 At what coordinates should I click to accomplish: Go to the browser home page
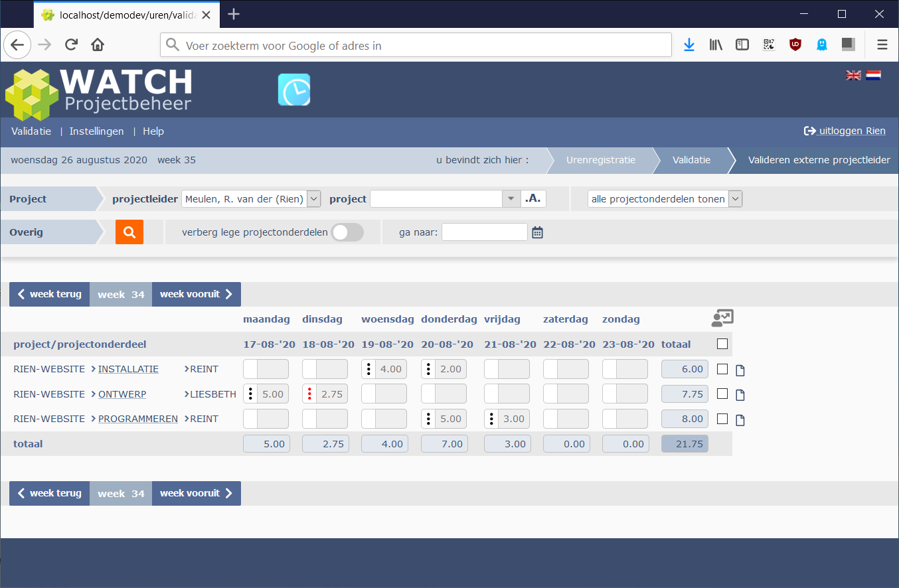point(98,45)
